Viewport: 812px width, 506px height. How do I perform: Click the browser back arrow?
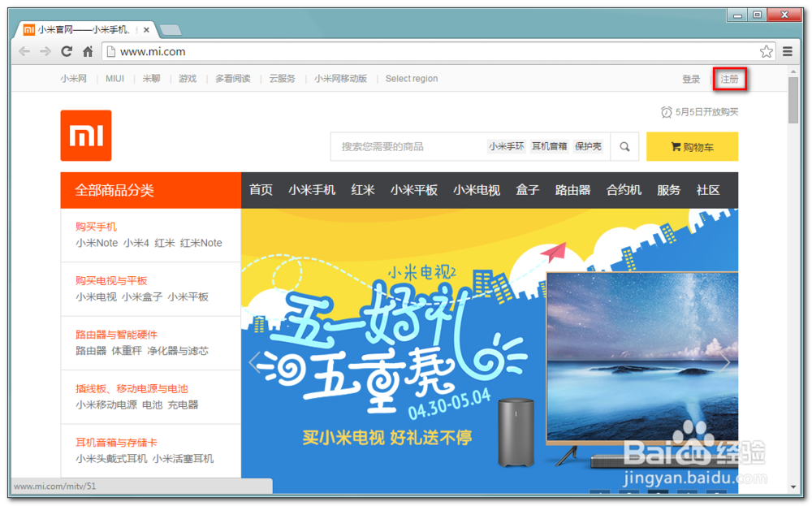click(24, 51)
